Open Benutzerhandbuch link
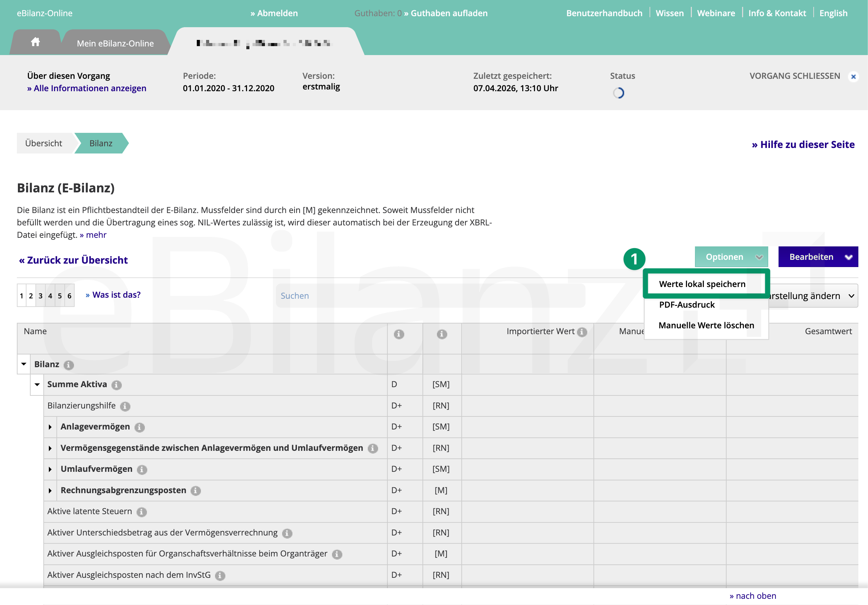 pyautogui.click(x=604, y=13)
